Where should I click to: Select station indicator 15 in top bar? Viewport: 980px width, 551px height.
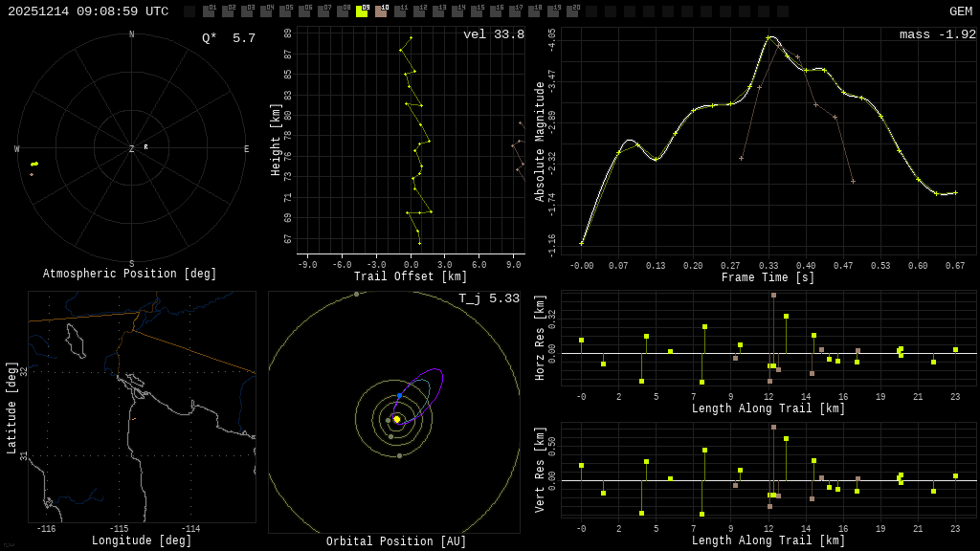point(477,11)
